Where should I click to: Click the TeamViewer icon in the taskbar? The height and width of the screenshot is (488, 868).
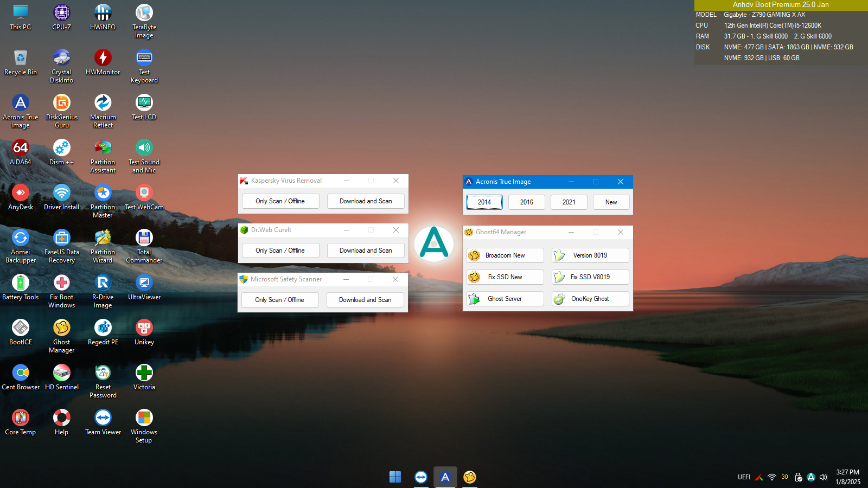tap(420, 477)
